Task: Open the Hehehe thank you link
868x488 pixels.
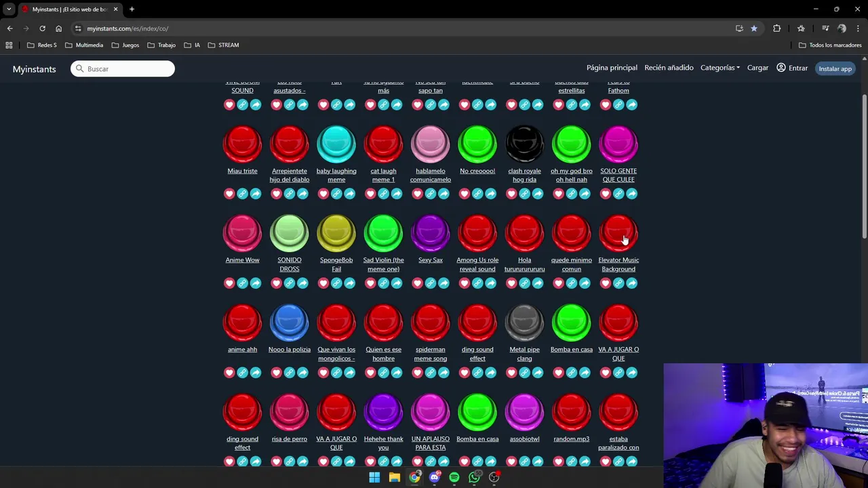Action: tap(383, 443)
